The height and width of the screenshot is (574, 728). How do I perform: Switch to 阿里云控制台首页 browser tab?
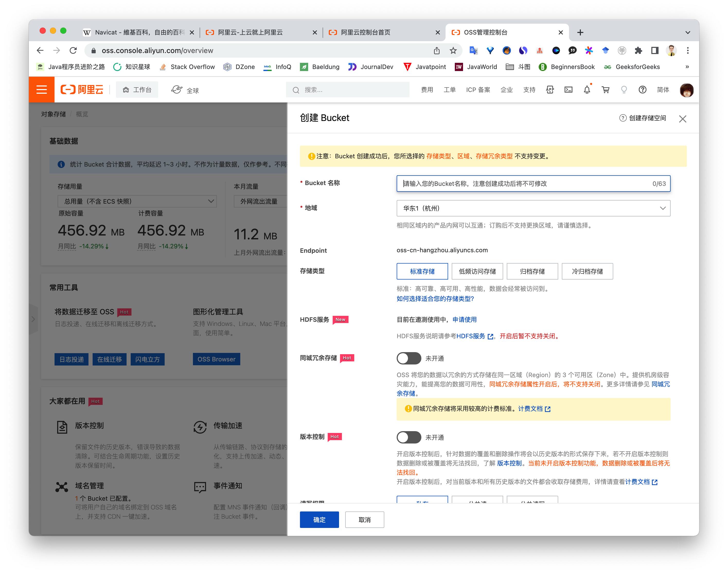coord(366,33)
